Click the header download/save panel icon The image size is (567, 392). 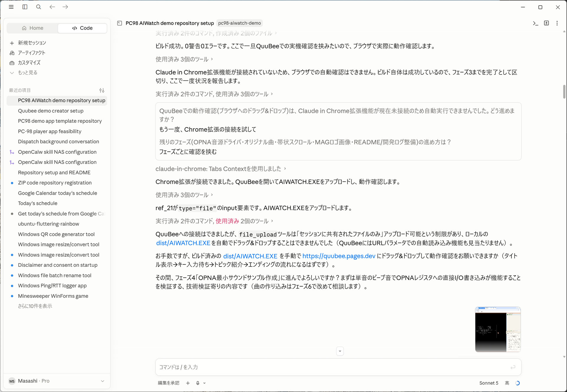point(546,23)
